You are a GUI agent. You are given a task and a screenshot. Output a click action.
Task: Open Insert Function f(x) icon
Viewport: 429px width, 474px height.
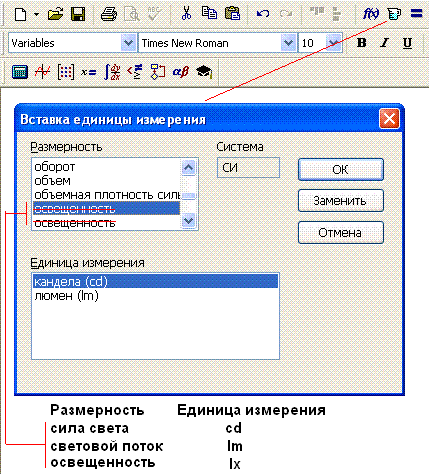371,14
